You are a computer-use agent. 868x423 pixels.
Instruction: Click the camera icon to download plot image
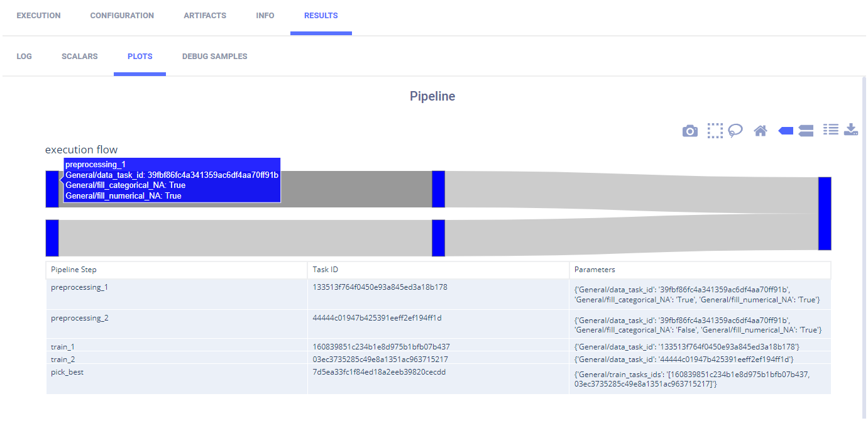coord(690,131)
